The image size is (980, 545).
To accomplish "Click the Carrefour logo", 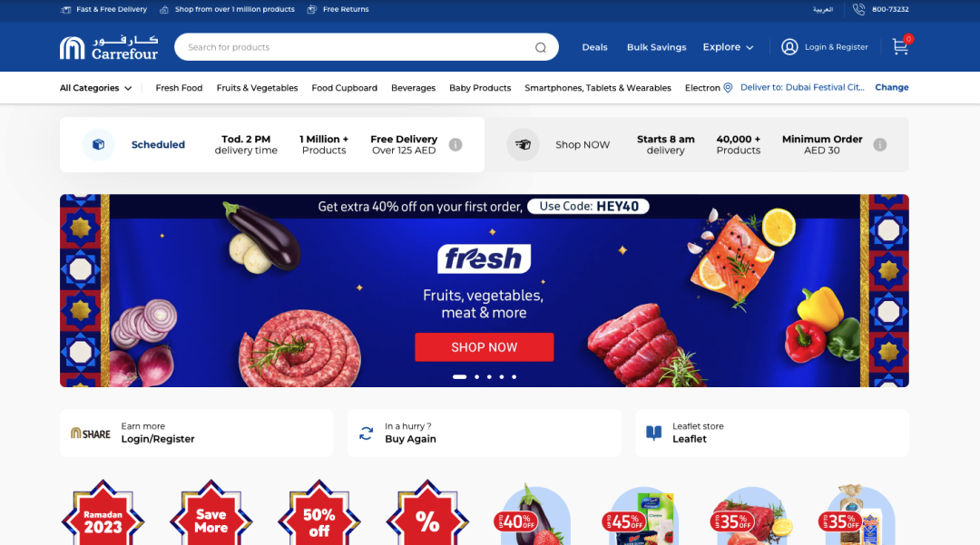I will 109,47.
